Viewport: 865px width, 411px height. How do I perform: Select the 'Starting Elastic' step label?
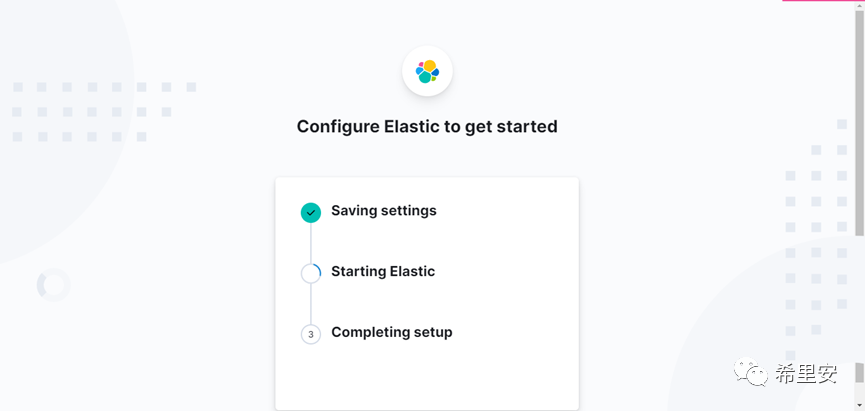[x=383, y=272]
